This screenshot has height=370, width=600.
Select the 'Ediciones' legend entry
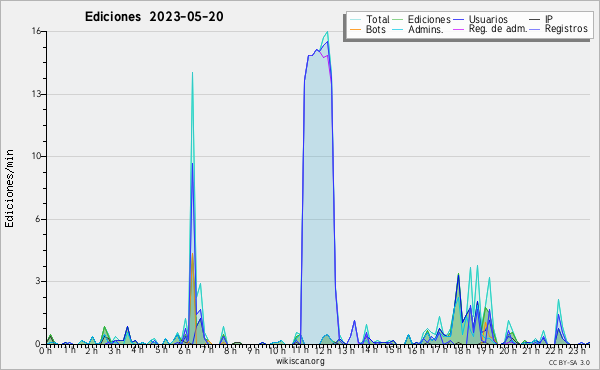[x=421, y=19]
